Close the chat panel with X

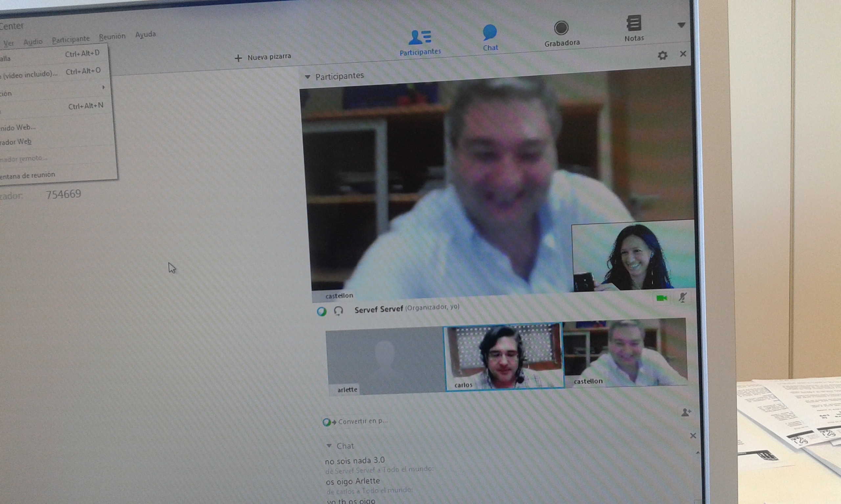[x=693, y=435]
